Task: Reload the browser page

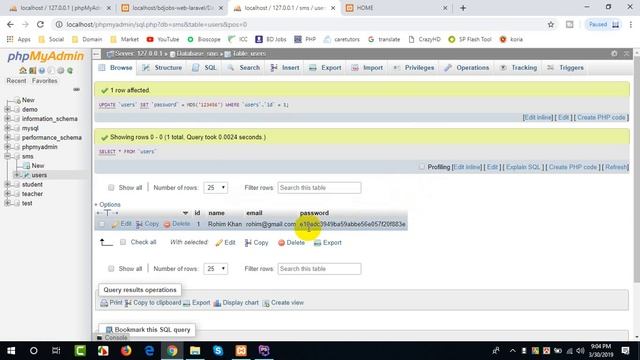Action: point(40,24)
